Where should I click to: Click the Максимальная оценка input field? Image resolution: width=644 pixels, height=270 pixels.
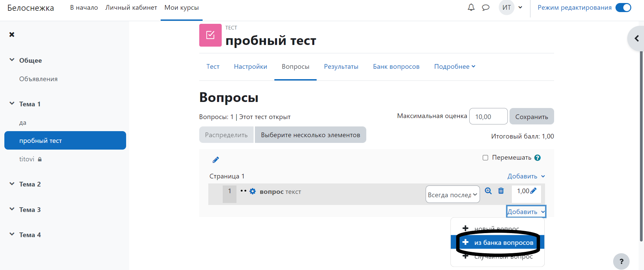click(x=488, y=117)
